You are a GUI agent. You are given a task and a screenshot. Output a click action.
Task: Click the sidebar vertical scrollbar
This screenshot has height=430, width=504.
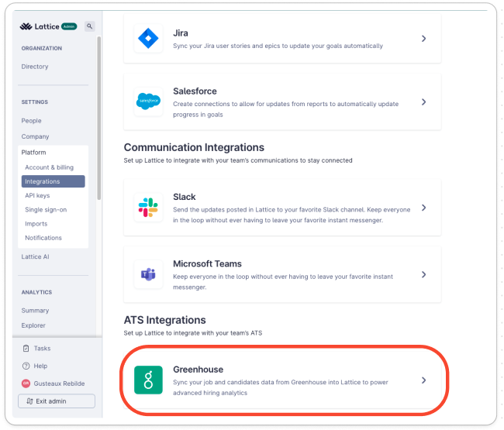point(99,118)
